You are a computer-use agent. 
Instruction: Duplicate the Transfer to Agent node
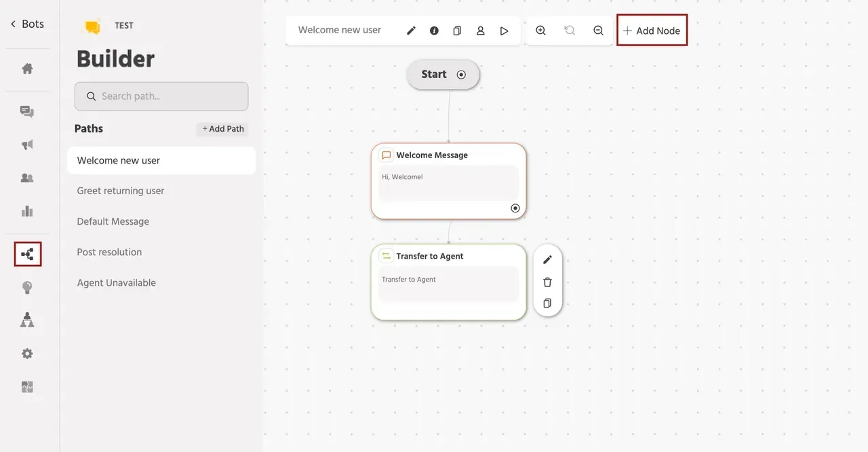pyautogui.click(x=548, y=303)
